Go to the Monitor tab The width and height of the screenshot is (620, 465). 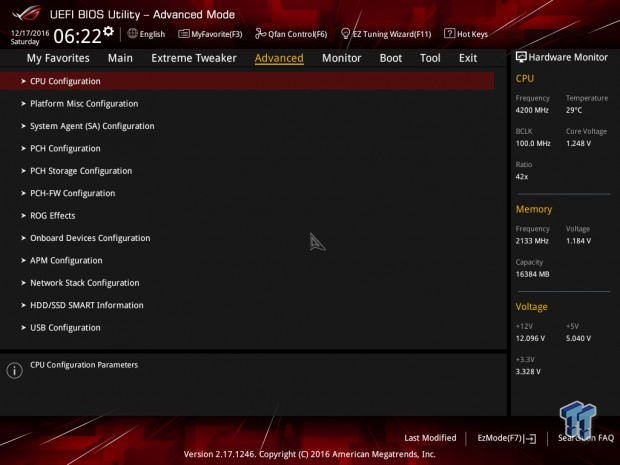[x=342, y=58]
